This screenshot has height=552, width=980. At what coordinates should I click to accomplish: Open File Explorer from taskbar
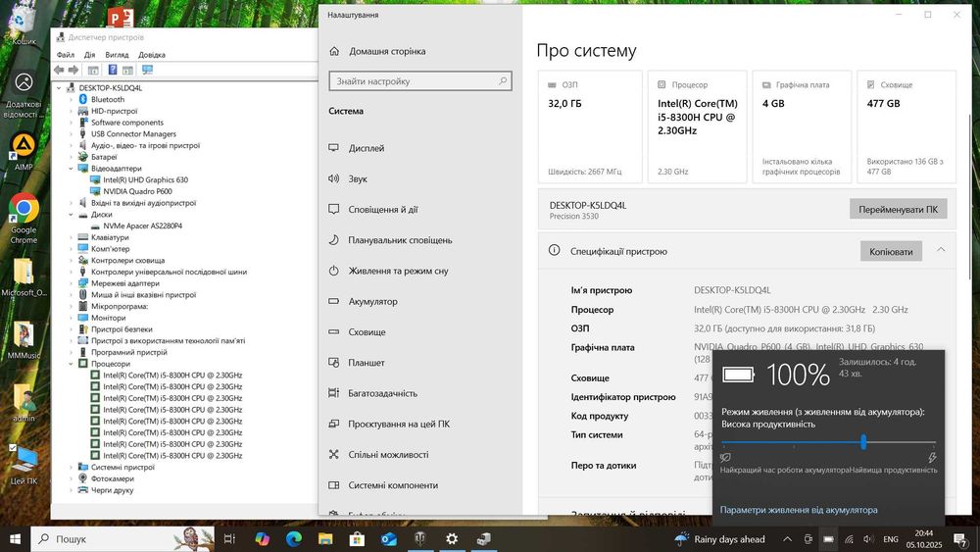point(325,539)
